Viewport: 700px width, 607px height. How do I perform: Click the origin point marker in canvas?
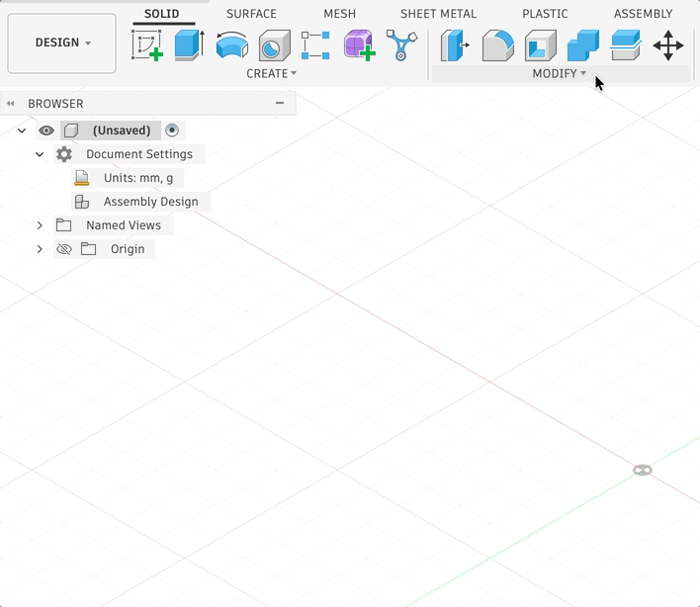pos(643,470)
